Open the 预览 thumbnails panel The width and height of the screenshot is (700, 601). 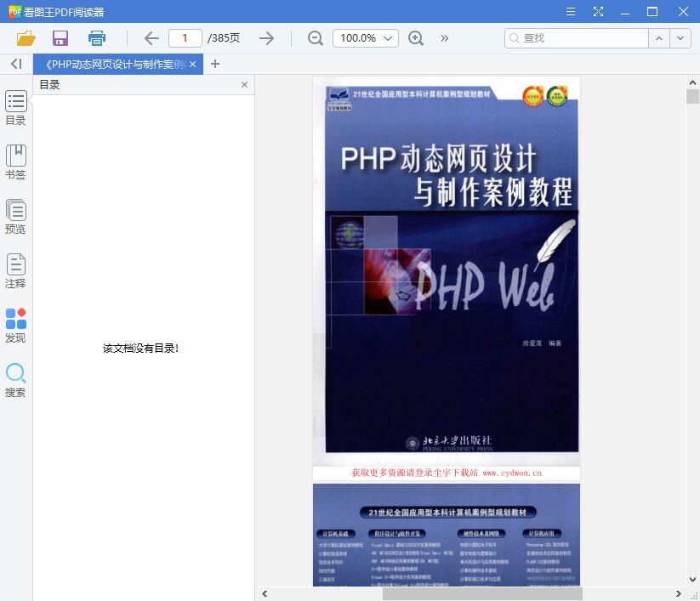(15, 217)
